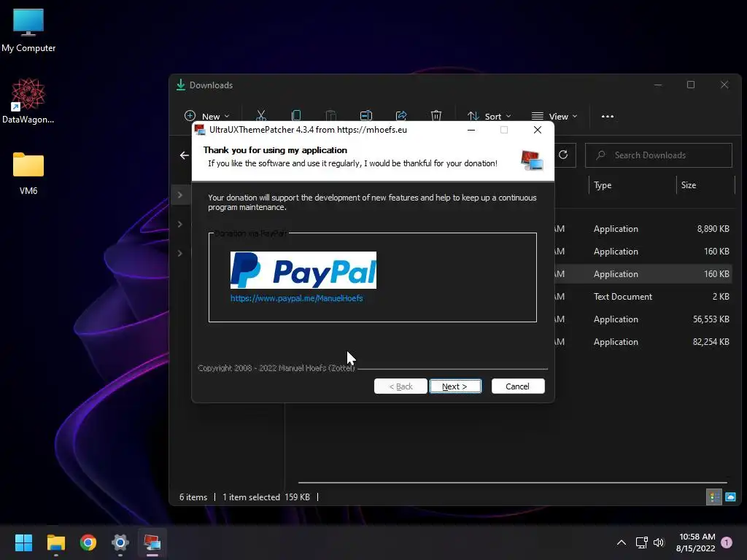Select the Text Document row sized 2 KB
Screen dimensions: 747x560
(x=643, y=296)
